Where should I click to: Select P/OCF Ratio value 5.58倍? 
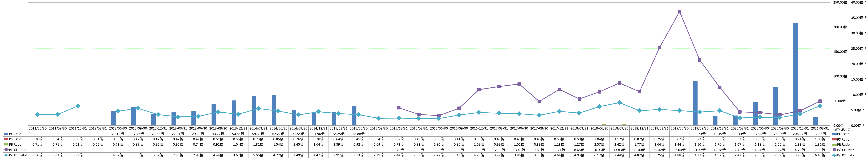tap(138, 155)
